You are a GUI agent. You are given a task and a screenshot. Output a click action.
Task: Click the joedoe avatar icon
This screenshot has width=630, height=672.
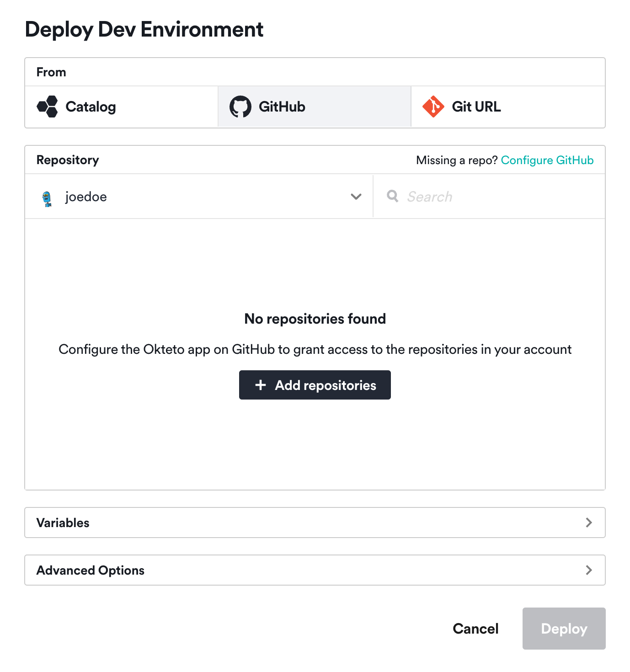[47, 197]
